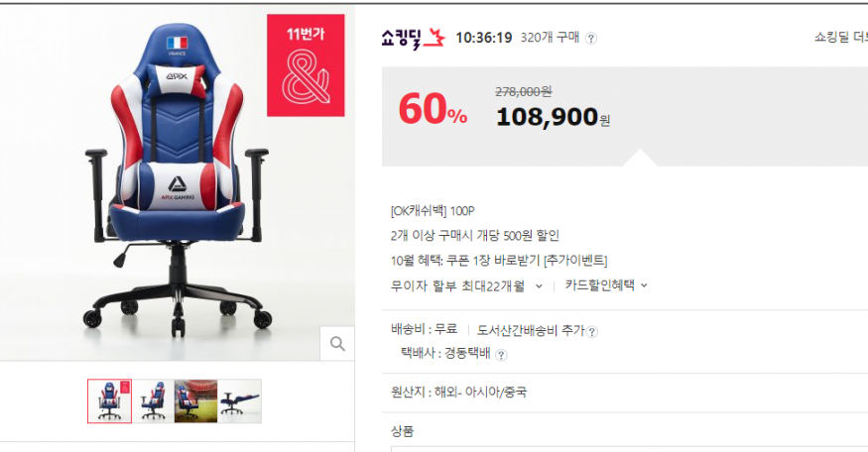868x452 pixels.
Task: Select the reclined chair thumbnail
Action: point(240,401)
